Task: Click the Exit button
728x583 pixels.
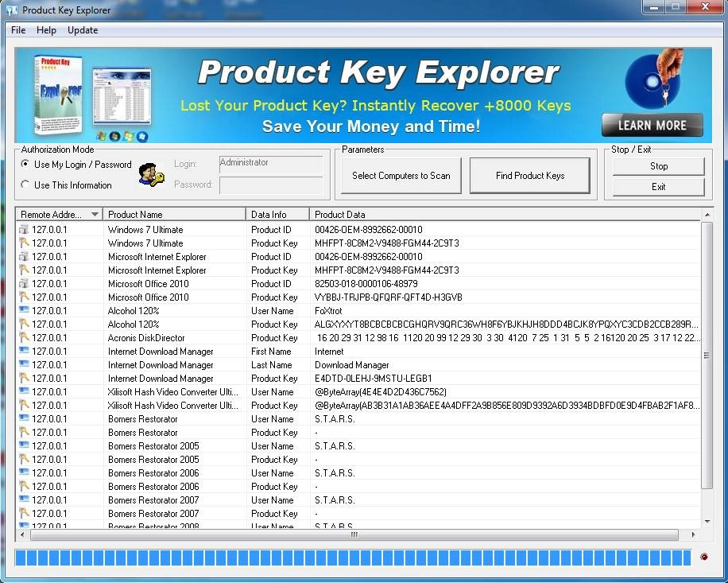Action: pyautogui.click(x=658, y=187)
